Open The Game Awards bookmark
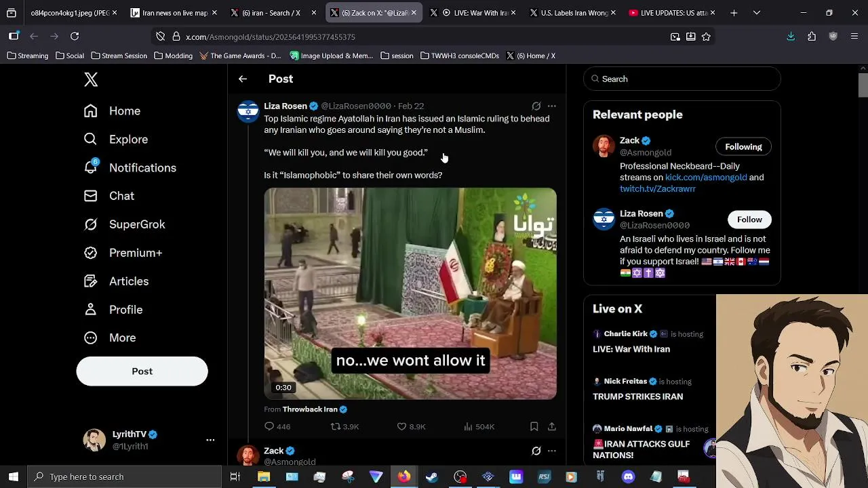The image size is (868, 488). (240, 56)
